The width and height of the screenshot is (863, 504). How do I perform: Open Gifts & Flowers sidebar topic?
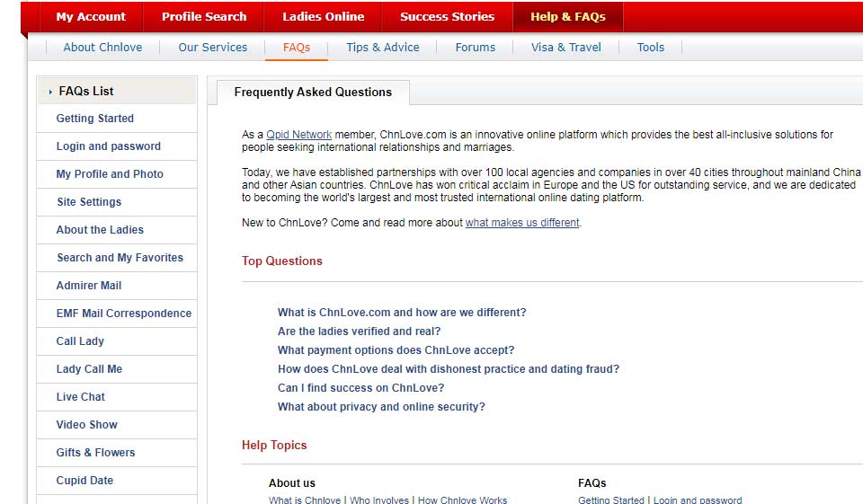pos(95,453)
